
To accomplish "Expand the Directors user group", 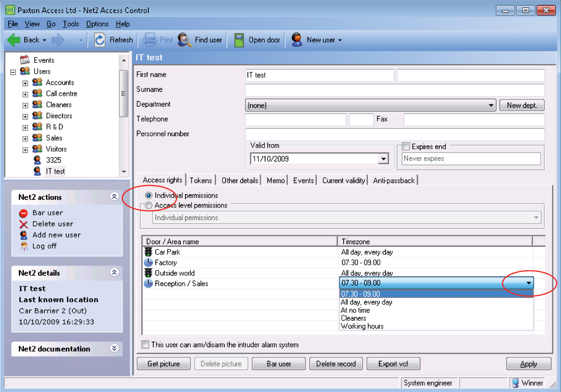I will (x=25, y=116).
